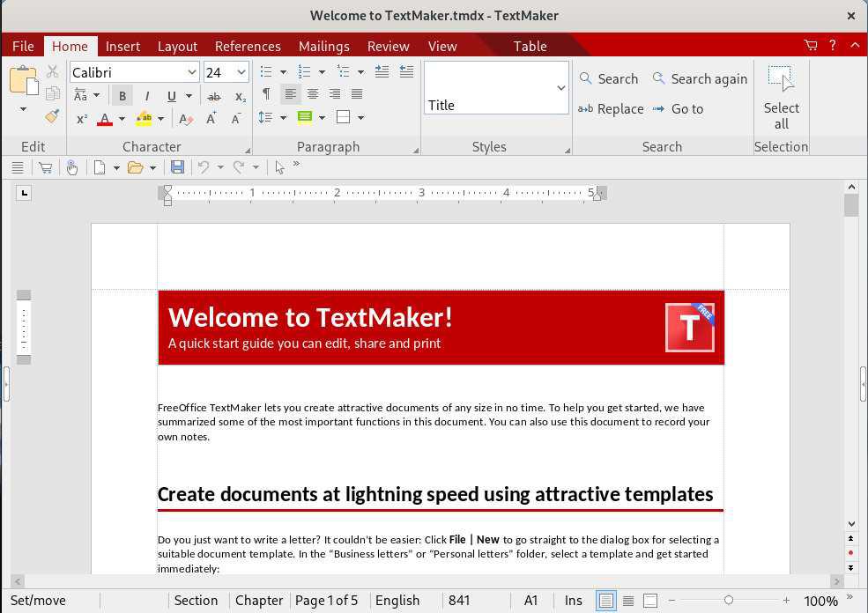Click the touch mode hand icon
Viewport: 868px width, 613px height.
pyautogui.click(x=72, y=167)
